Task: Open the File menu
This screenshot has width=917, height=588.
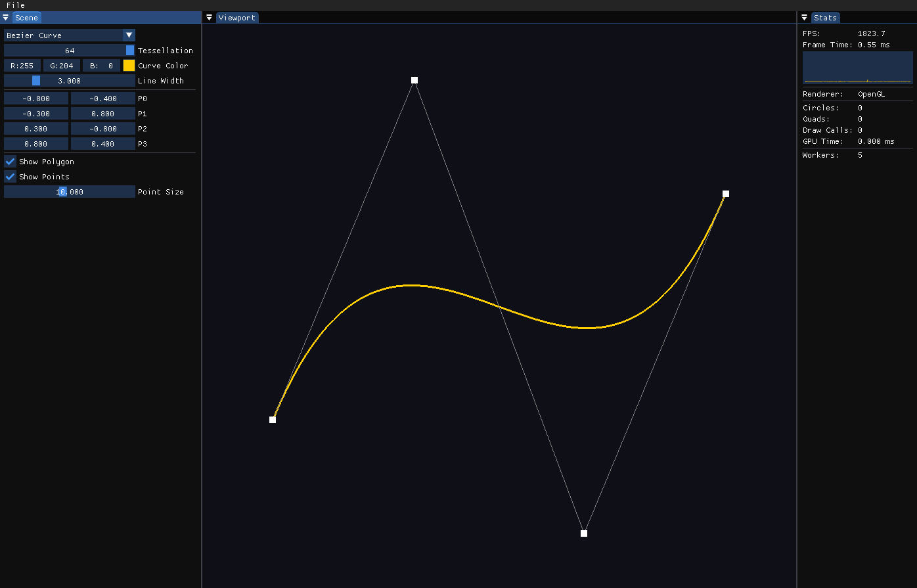Action: click(15, 5)
